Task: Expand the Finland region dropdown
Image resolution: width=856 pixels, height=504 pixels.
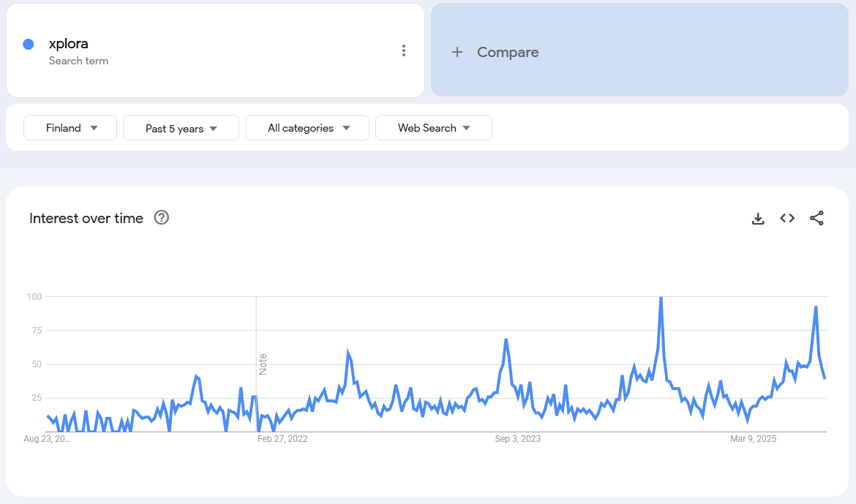Action: pyautogui.click(x=70, y=128)
